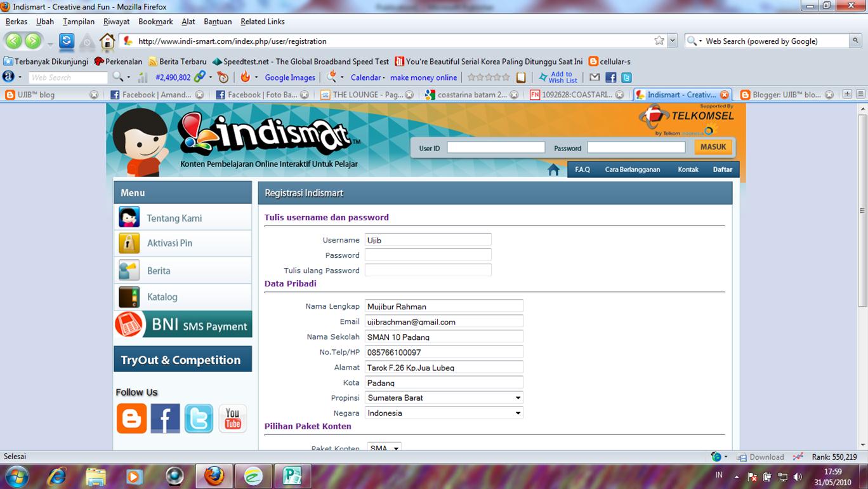Open the Negara dropdown showing Indonesia
The image size is (868, 489).
click(444, 413)
